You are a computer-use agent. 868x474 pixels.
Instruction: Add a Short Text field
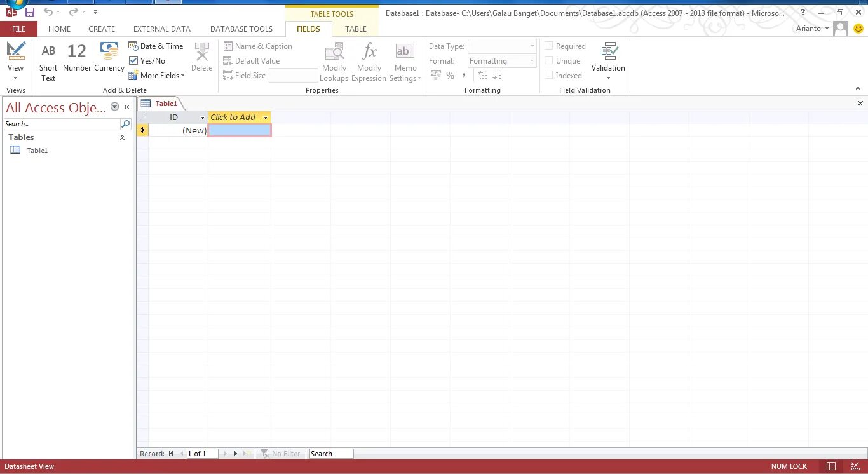pyautogui.click(x=48, y=60)
